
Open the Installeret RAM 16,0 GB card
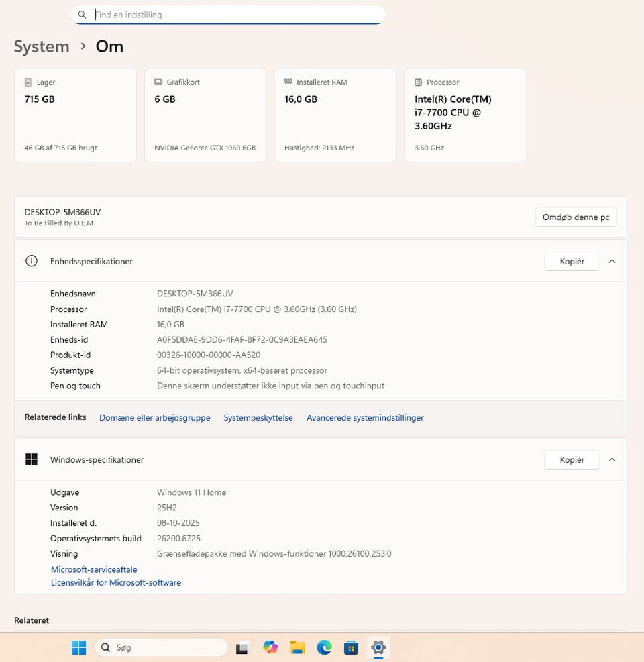[335, 115]
